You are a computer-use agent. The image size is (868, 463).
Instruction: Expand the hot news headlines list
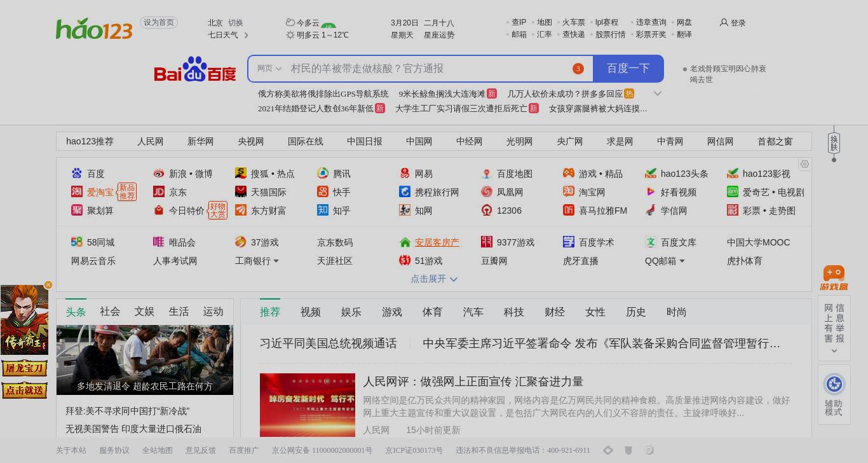pyautogui.click(x=658, y=93)
